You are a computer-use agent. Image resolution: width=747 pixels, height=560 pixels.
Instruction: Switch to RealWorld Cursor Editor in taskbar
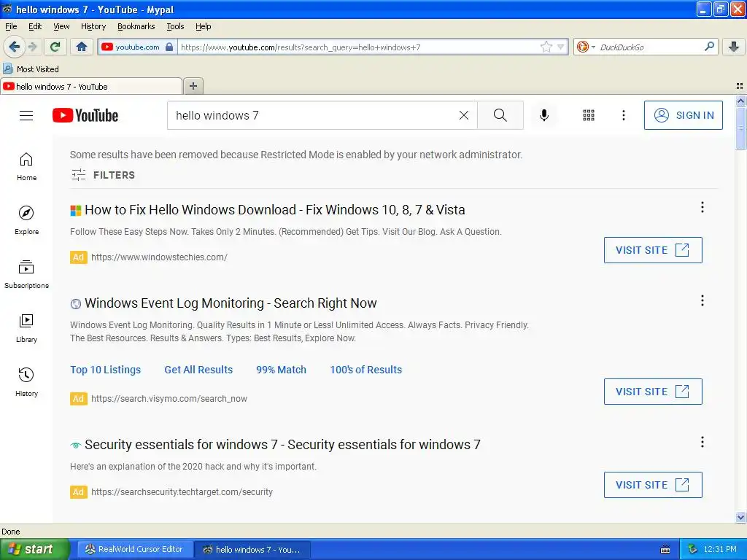coord(135,549)
